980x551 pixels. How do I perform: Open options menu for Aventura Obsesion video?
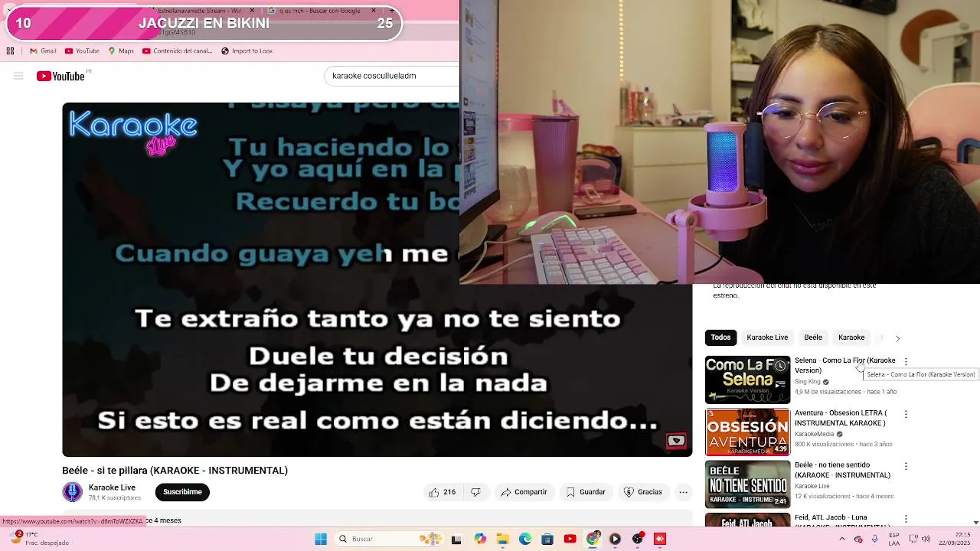[x=906, y=414]
